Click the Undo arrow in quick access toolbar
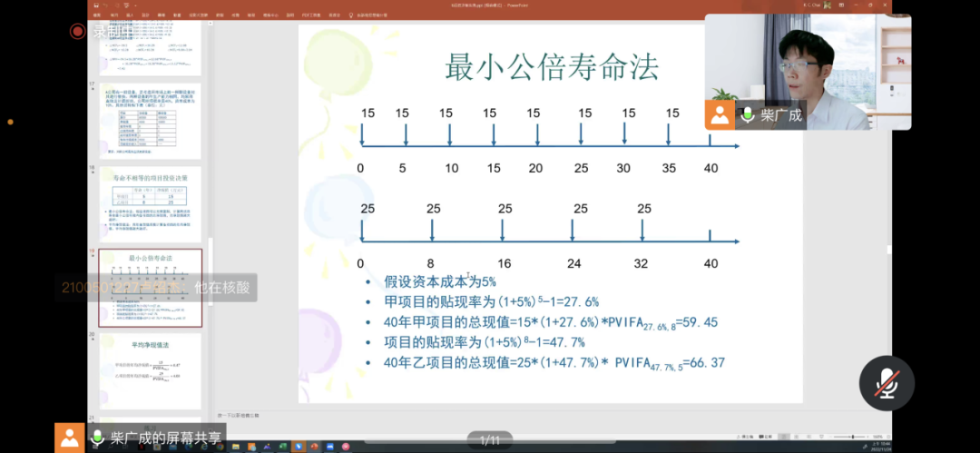The width and height of the screenshot is (980, 453). tap(105, 5)
